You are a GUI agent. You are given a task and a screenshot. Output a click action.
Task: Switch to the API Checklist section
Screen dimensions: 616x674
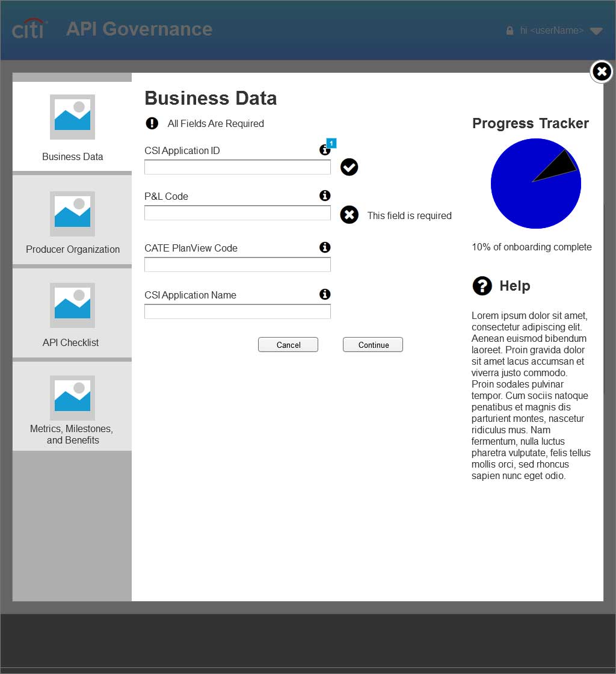tap(72, 314)
